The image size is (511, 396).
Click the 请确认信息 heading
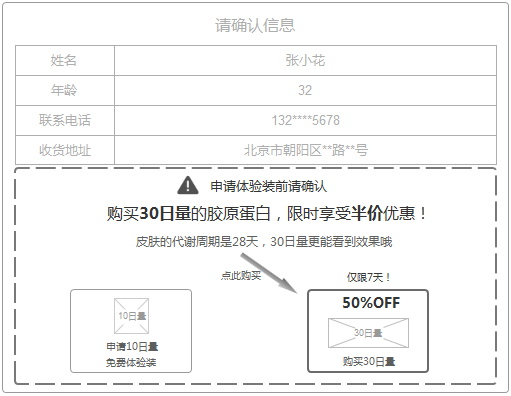tap(255, 25)
